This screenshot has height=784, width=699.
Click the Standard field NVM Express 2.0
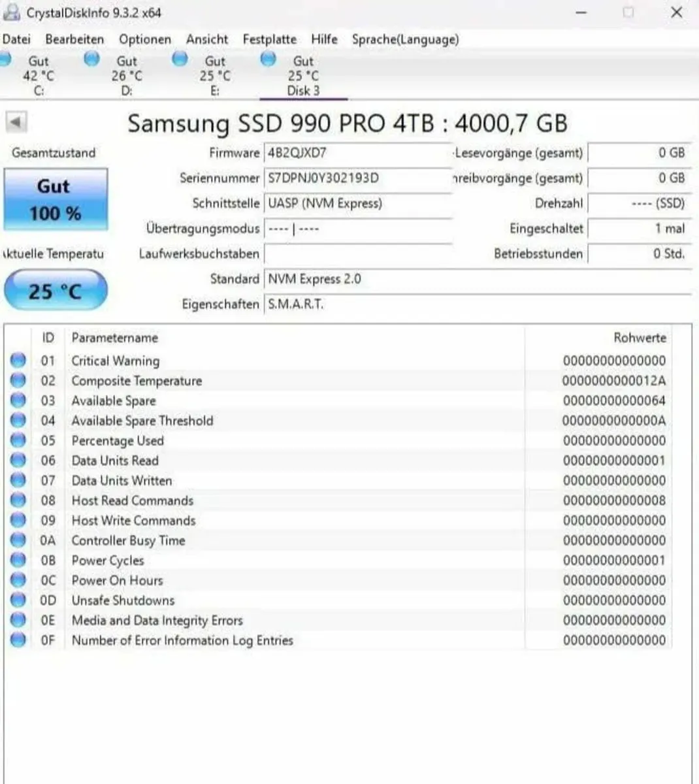pyautogui.click(x=478, y=279)
